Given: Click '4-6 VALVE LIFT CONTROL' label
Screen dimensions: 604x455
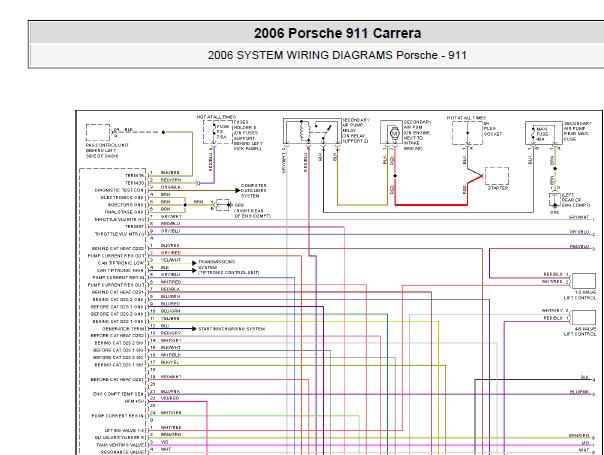Looking at the screenshot, I should pyautogui.click(x=581, y=332).
